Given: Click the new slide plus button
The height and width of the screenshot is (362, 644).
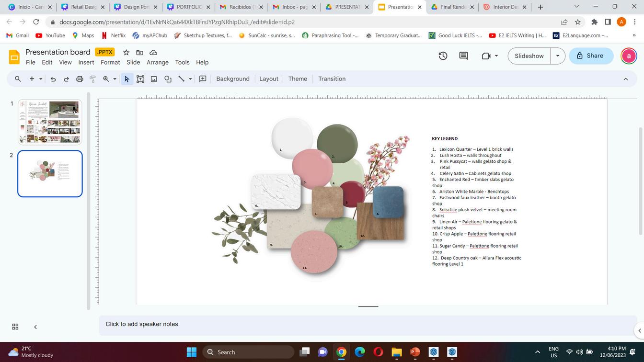Looking at the screenshot, I should click(x=32, y=79).
